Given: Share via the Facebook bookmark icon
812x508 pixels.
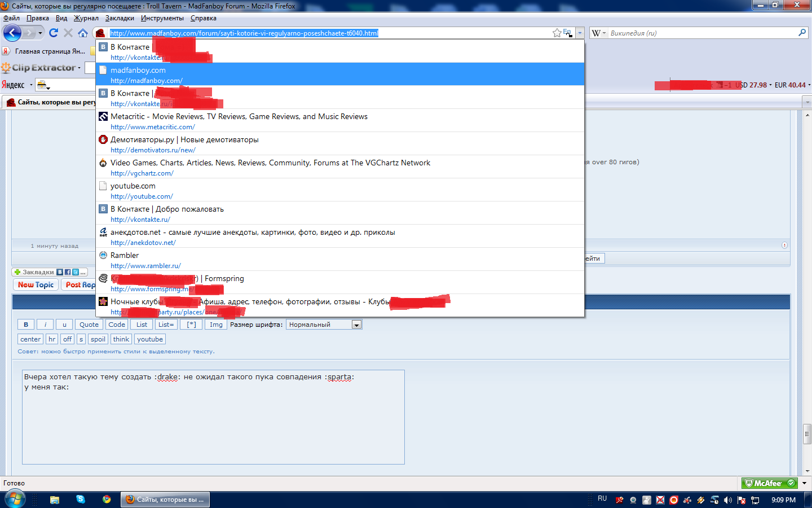Looking at the screenshot, I should (68, 272).
